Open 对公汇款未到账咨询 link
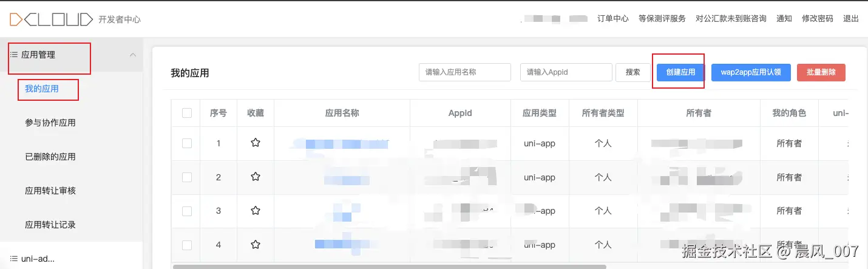This screenshot has height=269, width=868. pyautogui.click(x=731, y=19)
